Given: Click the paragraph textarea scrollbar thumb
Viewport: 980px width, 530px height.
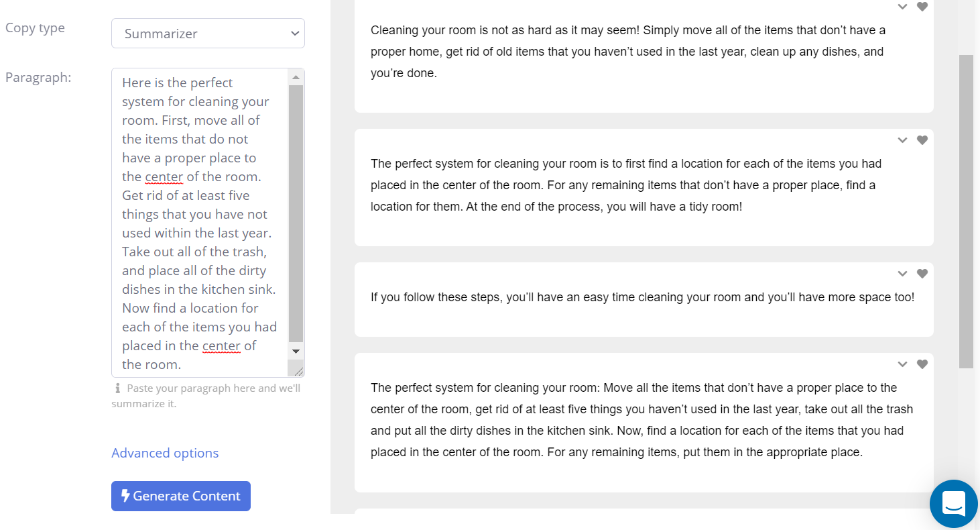Looking at the screenshot, I should point(296,211).
